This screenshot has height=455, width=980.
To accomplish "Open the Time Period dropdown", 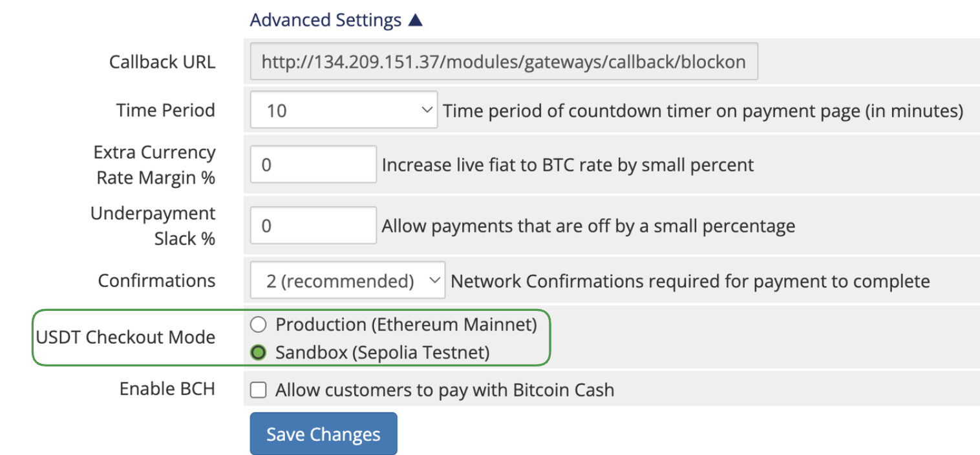I will 343,111.
